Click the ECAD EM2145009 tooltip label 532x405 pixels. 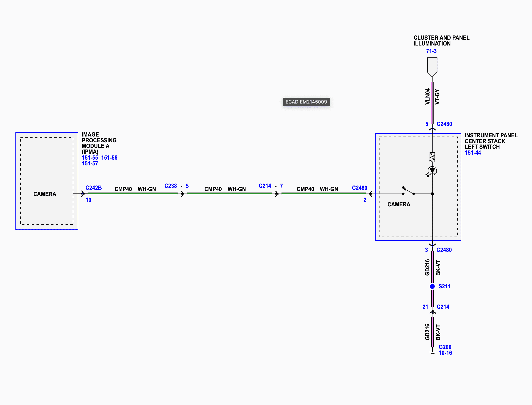(x=306, y=102)
